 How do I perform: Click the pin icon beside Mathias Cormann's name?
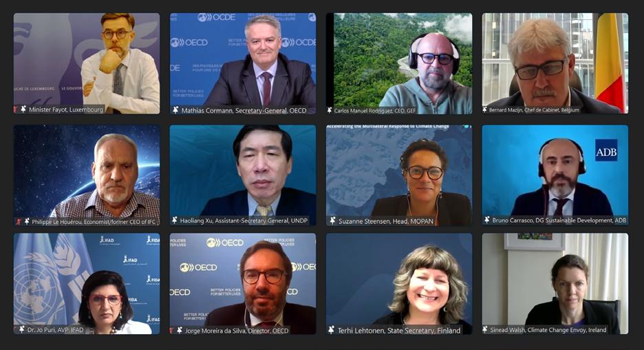coord(175,110)
